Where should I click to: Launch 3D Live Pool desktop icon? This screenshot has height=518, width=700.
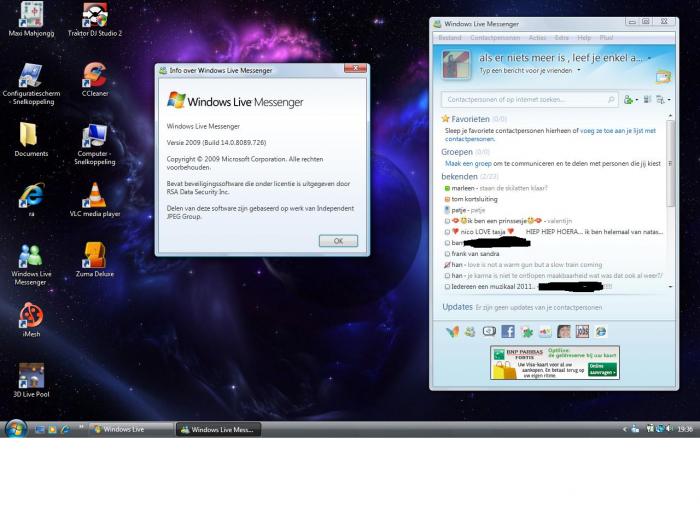click(31, 380)
